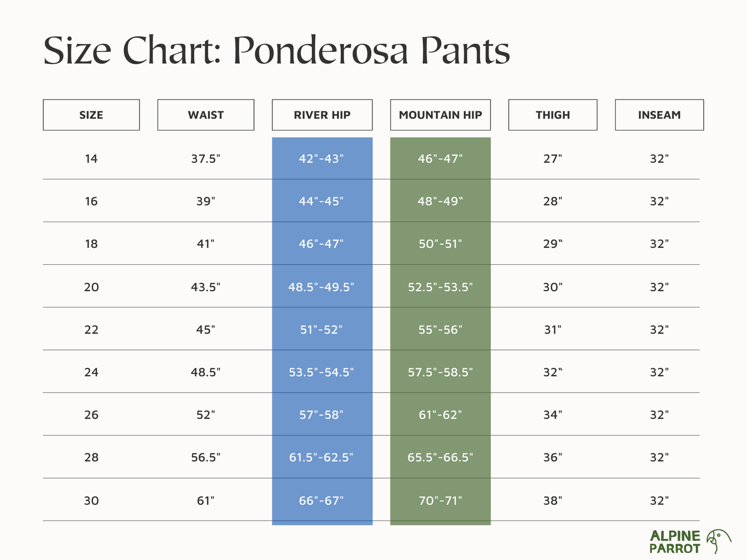The height and width of the screenshot is (560, 747).
Task: Select the 51"-52" river hip value
Action: click(321, 330)
